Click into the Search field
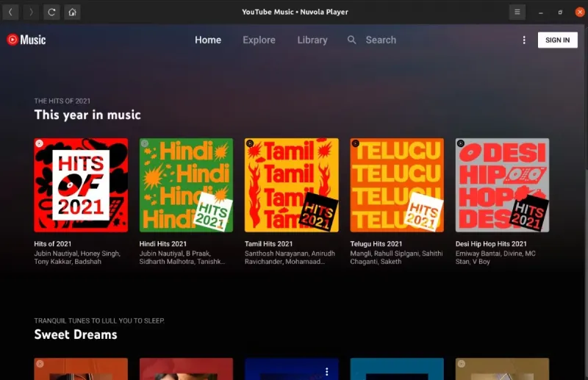 381,40
